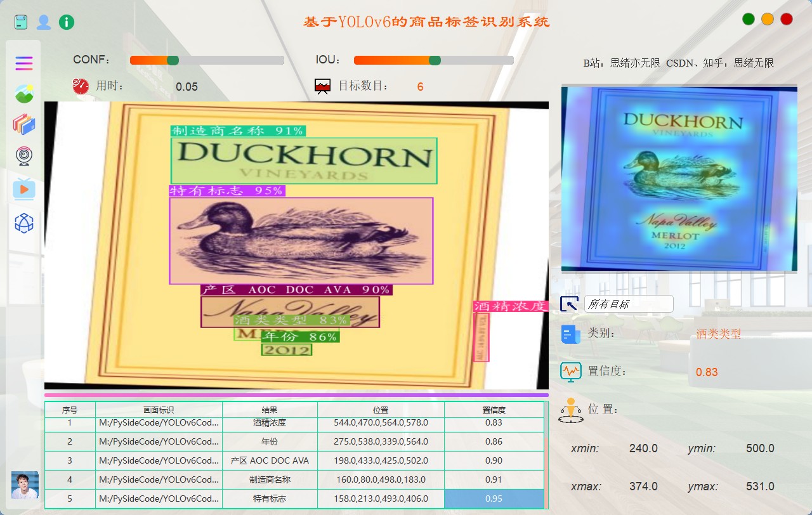Select the image file detection icon

click(x=24, y=93)
